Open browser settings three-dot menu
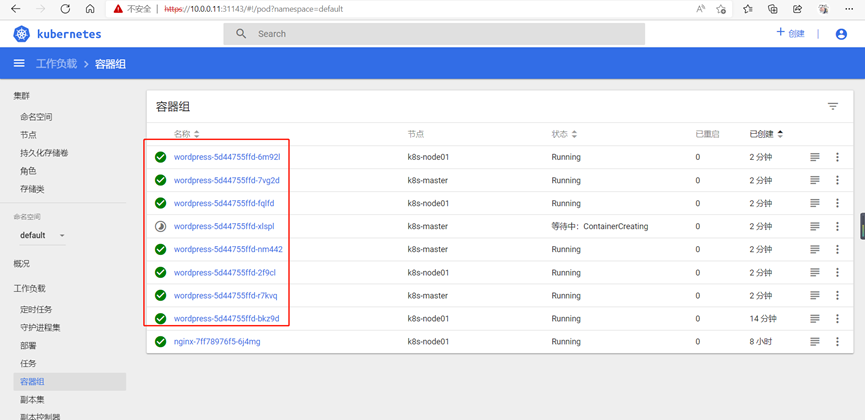Screen dimensions: 865x420 [848, 9]
